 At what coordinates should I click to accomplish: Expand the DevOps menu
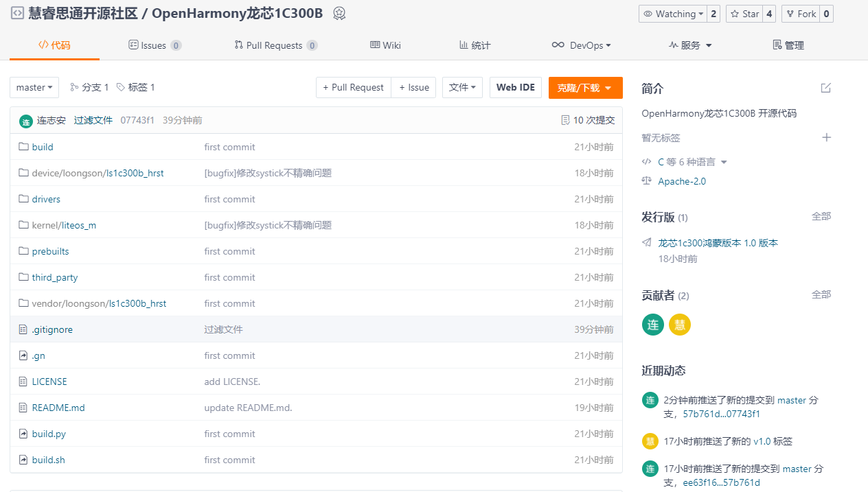tap(581, 45)
